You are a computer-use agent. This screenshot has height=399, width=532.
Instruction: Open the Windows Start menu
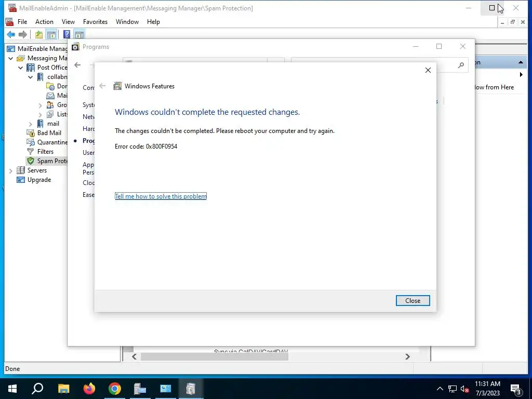pyautogui.click(x=12, y=389)
